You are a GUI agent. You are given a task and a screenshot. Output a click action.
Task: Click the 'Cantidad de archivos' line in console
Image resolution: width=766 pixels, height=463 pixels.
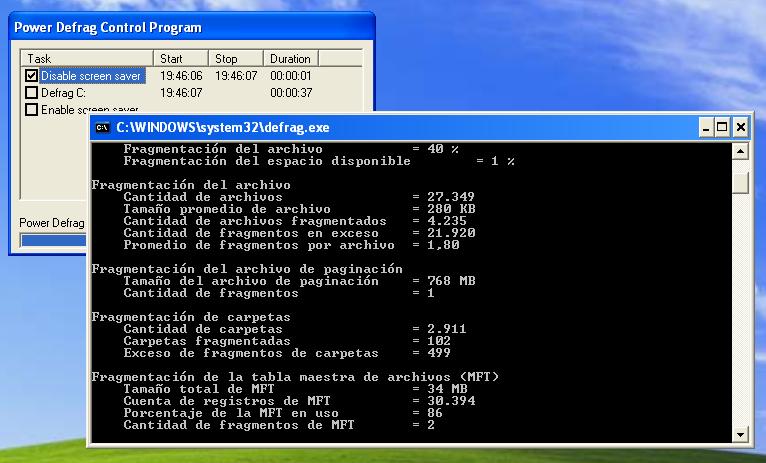pos(299,197)
